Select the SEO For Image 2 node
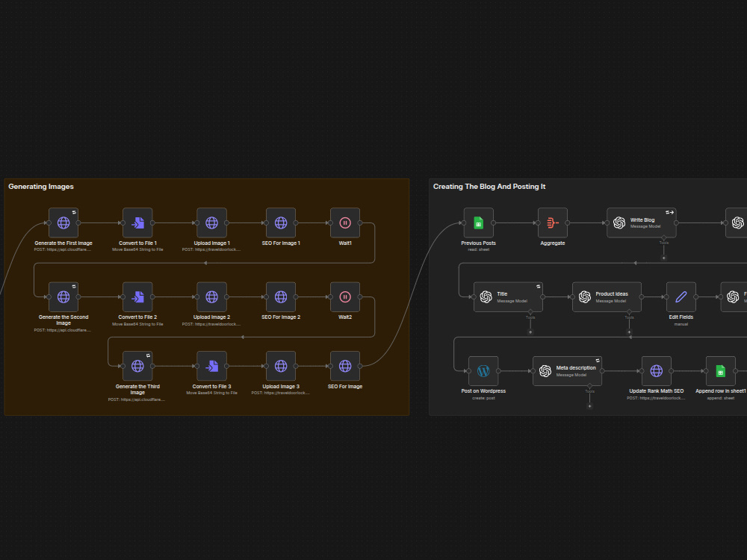The image size is (747, 560). [x=281, y=296]
